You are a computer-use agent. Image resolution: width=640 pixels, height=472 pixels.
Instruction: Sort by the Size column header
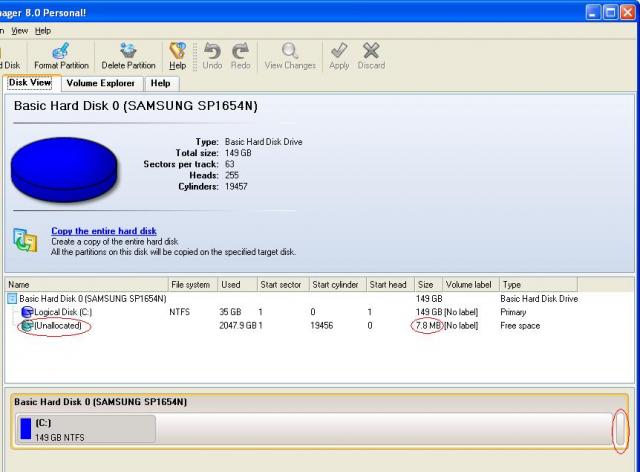click(x=428, y=285)
